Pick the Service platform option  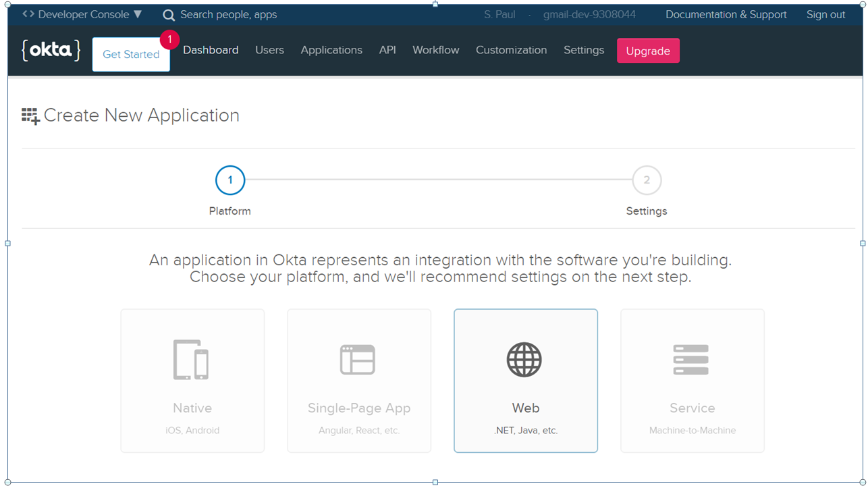[x=692, y=380]
